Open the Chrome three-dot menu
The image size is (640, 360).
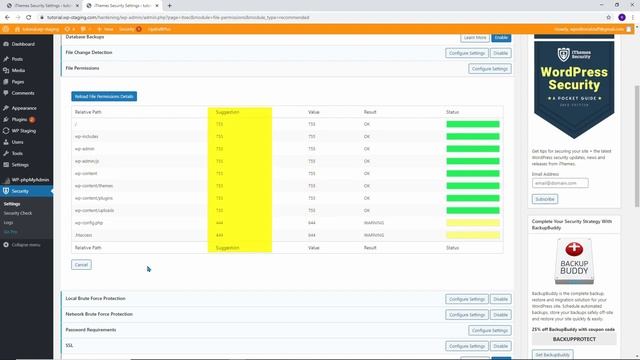click(x=633, y=18)
